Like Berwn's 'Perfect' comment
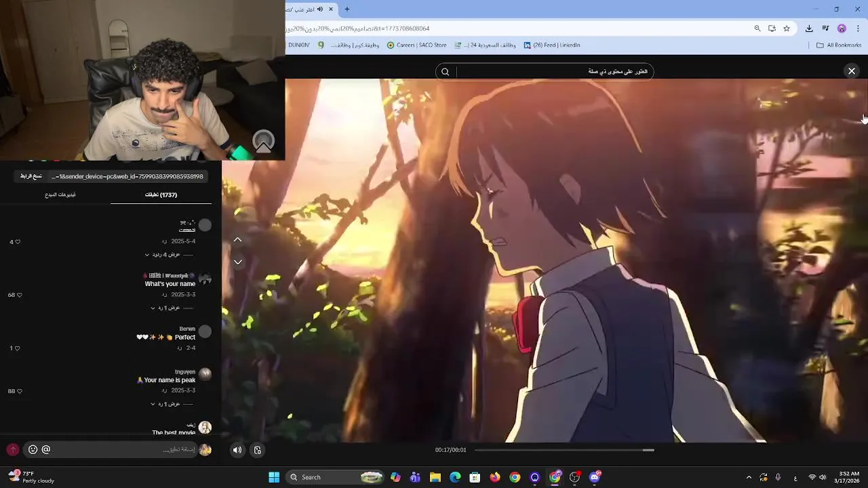This screenshot has width=868, height=488. point(17,348)
